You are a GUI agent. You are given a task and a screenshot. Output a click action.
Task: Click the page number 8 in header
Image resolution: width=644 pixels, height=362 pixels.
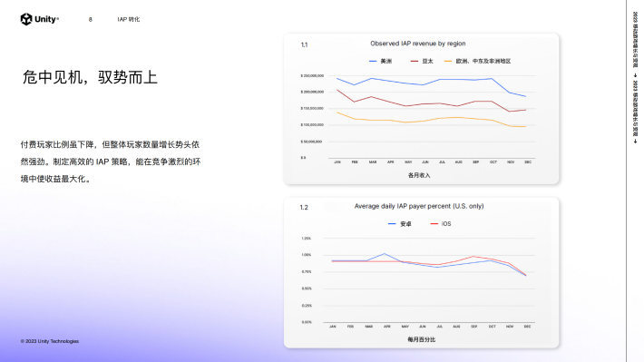coord(91,19)
